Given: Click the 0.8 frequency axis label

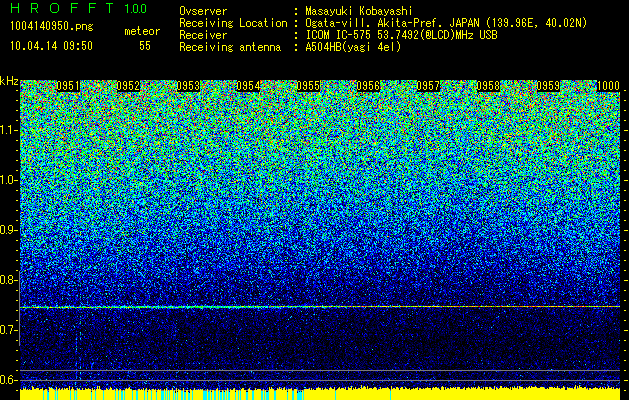Looking at the screenshot, I should tap(8, 280).
